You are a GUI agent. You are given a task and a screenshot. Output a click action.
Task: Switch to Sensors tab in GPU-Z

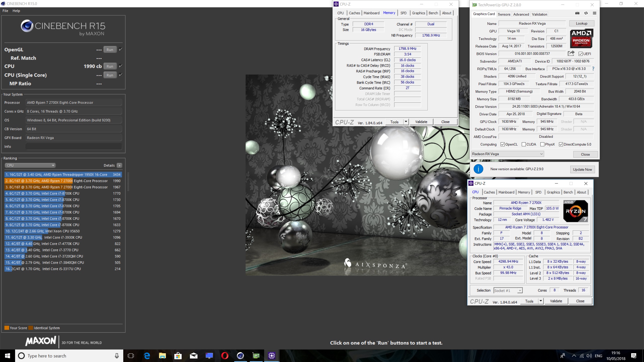pos(504,14)
